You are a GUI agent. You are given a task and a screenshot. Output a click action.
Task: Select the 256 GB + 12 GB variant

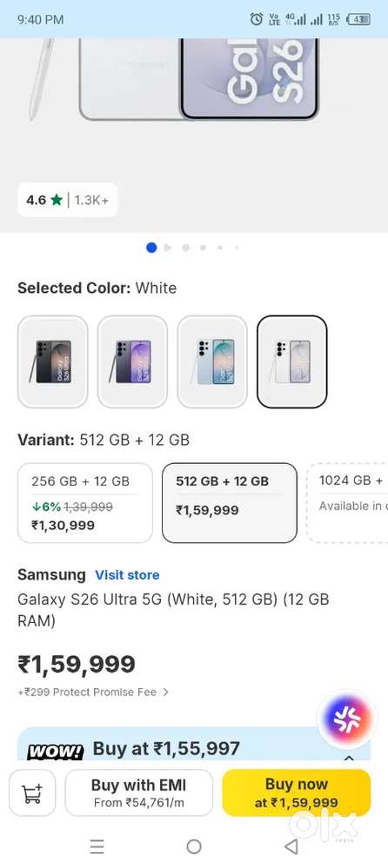85,503
